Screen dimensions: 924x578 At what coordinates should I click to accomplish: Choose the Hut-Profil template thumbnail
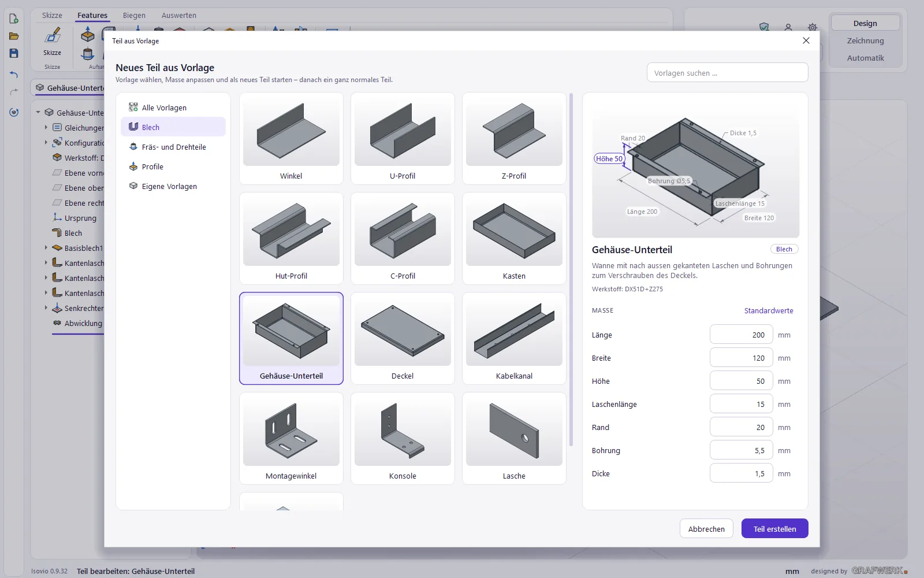click(291, 238)
